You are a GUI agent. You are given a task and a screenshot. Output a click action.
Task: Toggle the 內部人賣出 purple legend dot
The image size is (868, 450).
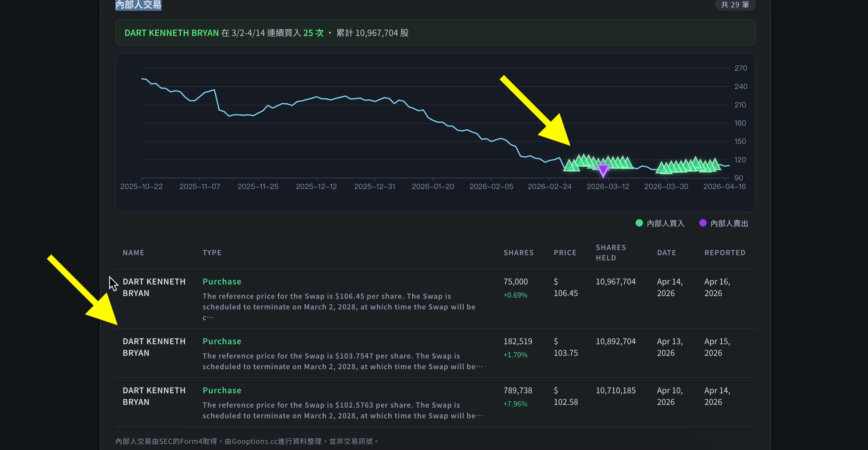[703, 223]
